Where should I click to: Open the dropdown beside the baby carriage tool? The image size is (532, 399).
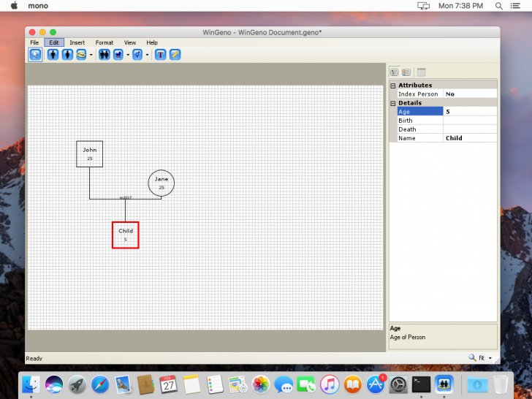click(128, 55)
